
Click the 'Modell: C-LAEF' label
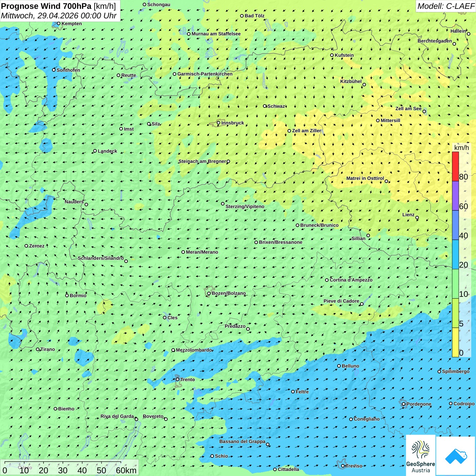pyautogui.click(x=445, y=6)
